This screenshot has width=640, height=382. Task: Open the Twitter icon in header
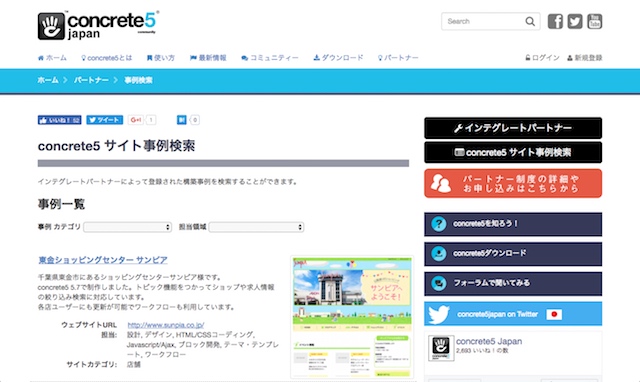click(x=575, y=21)
